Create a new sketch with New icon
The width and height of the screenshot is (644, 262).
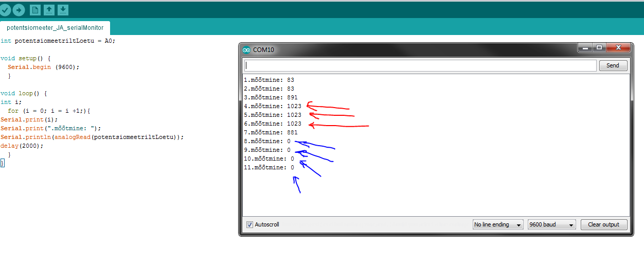[x=35, y=10]
